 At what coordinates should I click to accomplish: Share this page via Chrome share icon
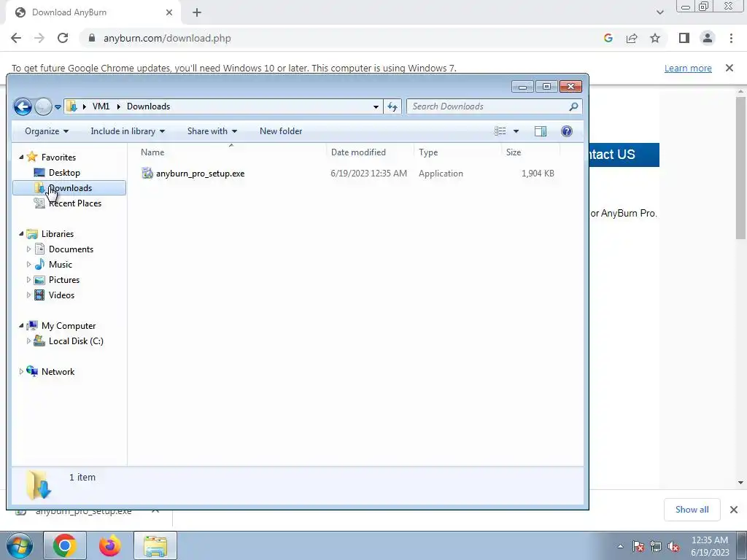(632, 38)
